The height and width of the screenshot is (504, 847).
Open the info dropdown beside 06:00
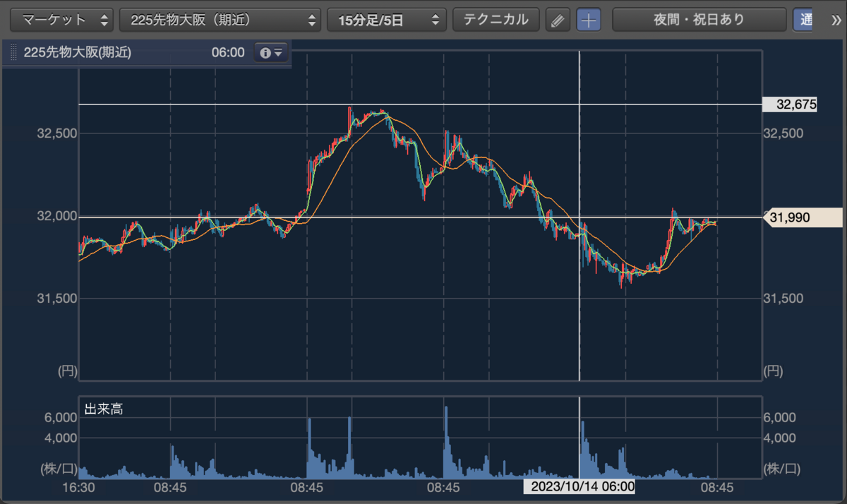point(272,53)
